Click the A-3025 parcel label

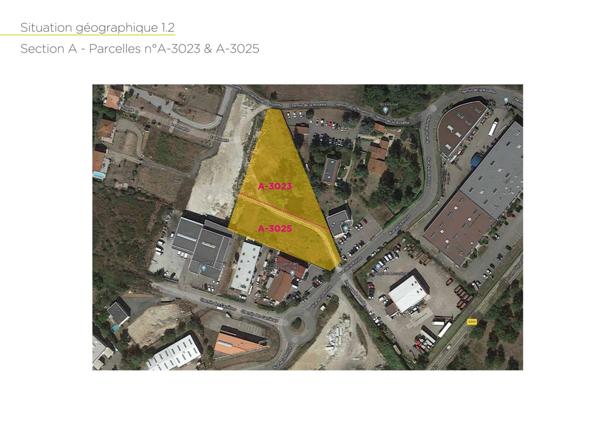pyautogui.click(x=275, y=229)
